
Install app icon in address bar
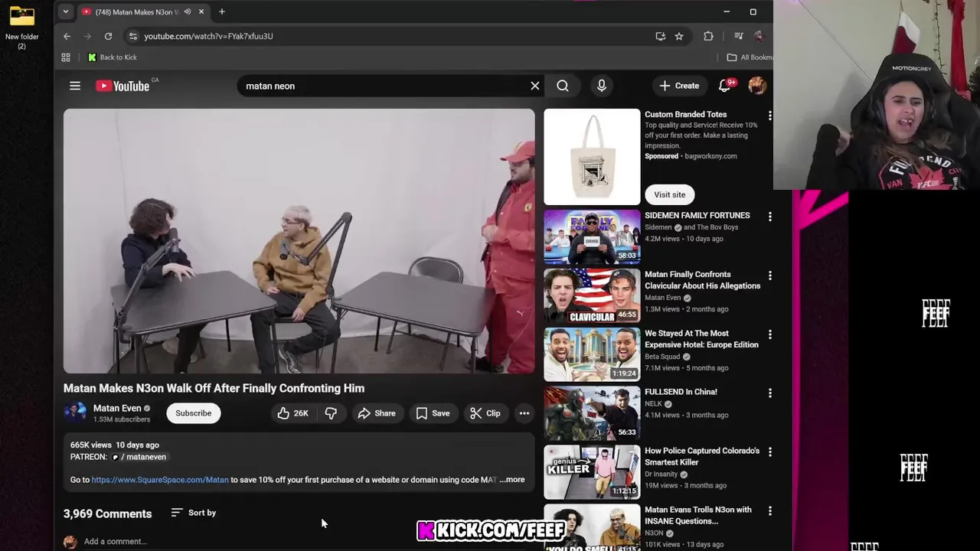click(x=660, y=36)
